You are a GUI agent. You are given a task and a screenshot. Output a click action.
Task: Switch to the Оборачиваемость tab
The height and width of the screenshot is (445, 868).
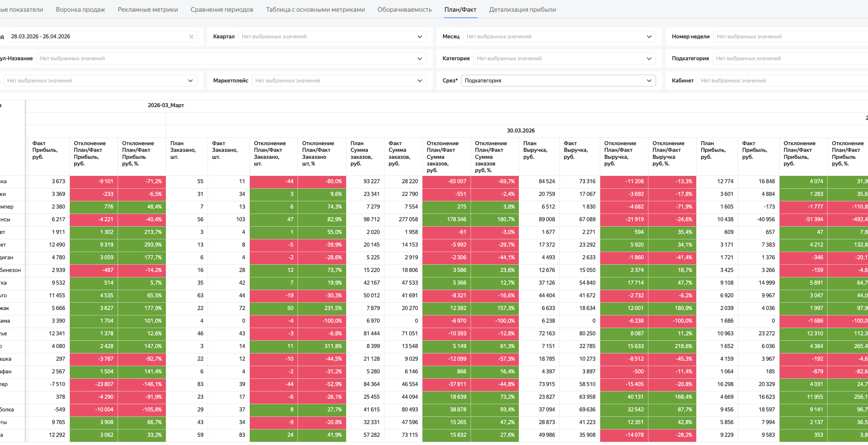coord(404,10)
